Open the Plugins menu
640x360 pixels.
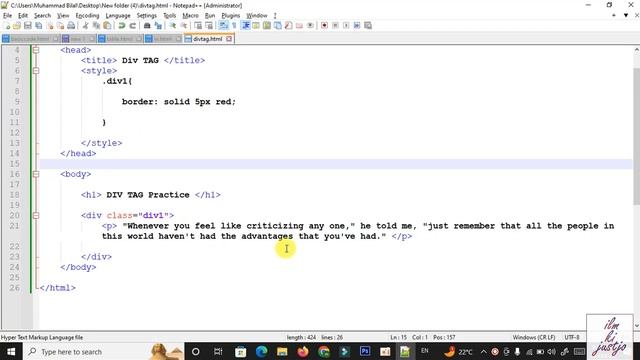click(x=231, y=16)
